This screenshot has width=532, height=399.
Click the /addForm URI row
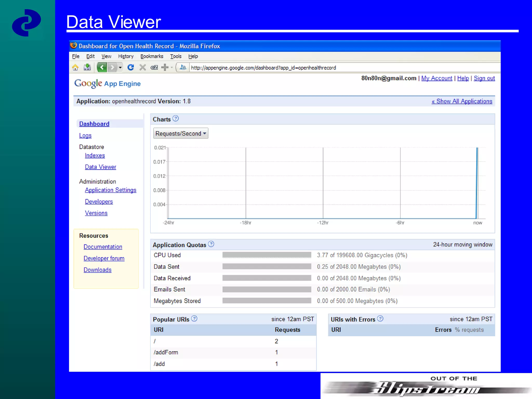click(x=233, y=353)
